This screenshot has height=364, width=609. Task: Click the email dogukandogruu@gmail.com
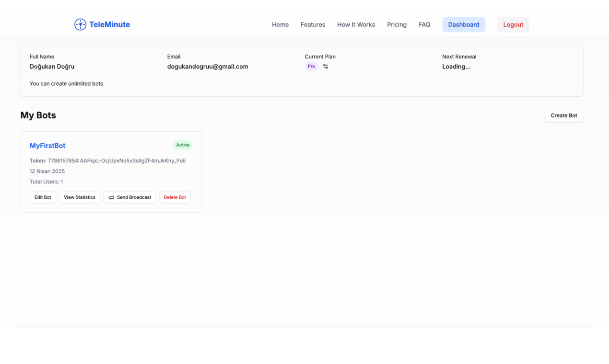click(x=208, y=67)
